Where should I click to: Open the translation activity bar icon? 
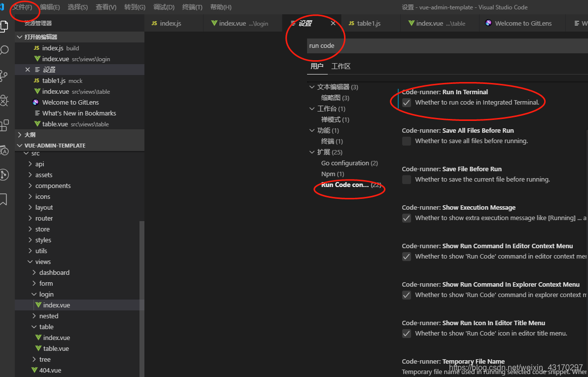(4, 150)
